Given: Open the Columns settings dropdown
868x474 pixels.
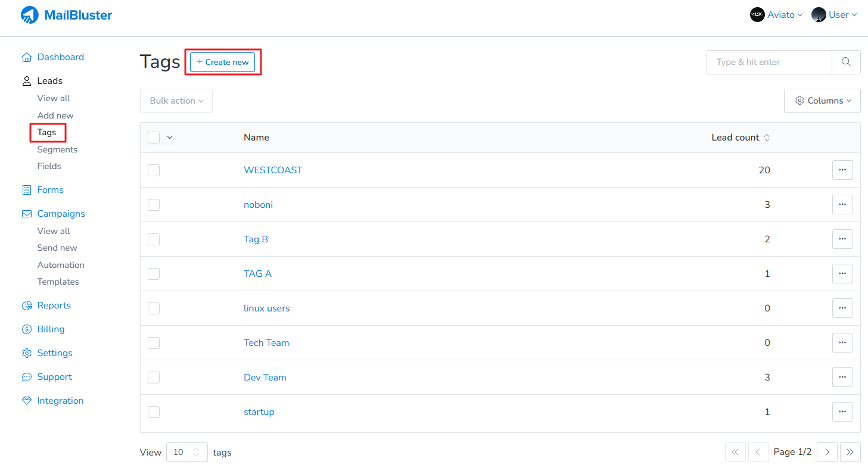Looking at the screenshot, I should click(822, 101).
